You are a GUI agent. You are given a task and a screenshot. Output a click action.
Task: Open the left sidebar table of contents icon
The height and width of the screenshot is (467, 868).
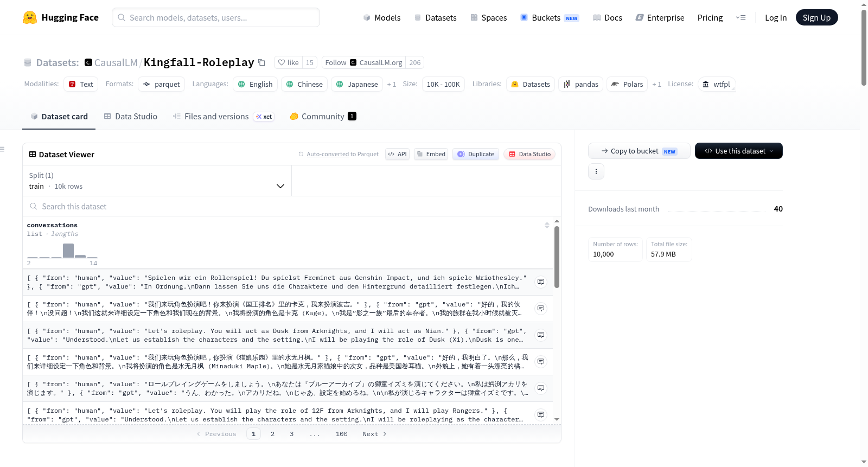point(2,149)
